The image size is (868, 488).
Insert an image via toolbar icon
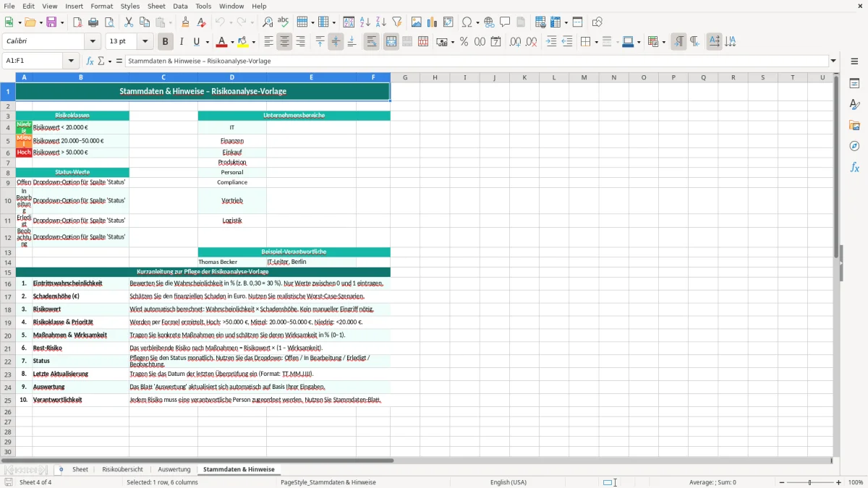coord(417,22)
